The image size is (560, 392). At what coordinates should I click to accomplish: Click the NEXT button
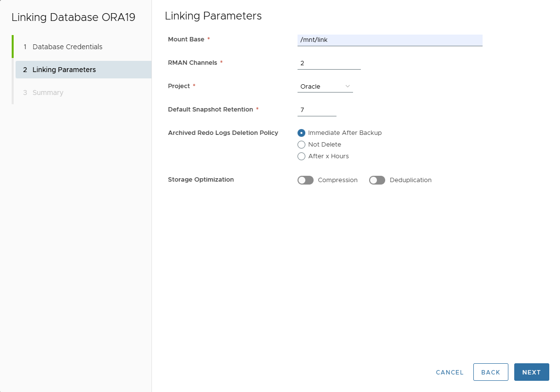pos(531,372)
